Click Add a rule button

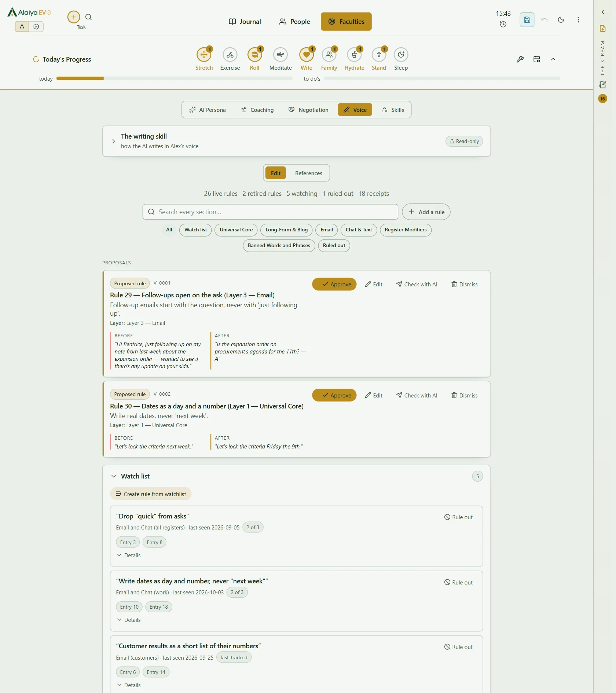tap(426, 212)
